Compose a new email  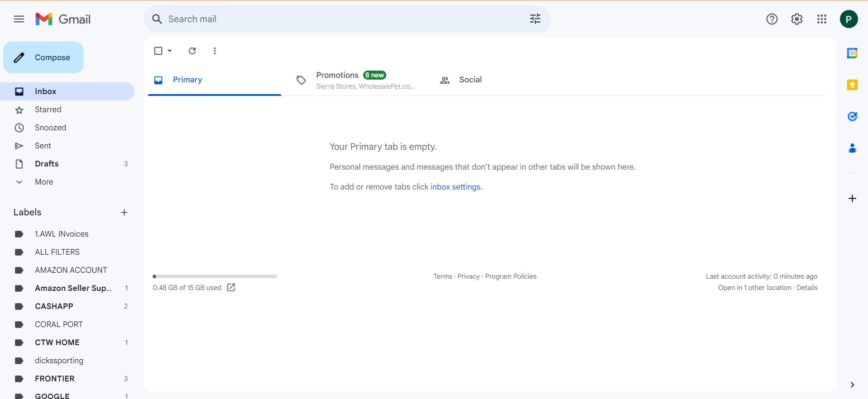point(43,57)
